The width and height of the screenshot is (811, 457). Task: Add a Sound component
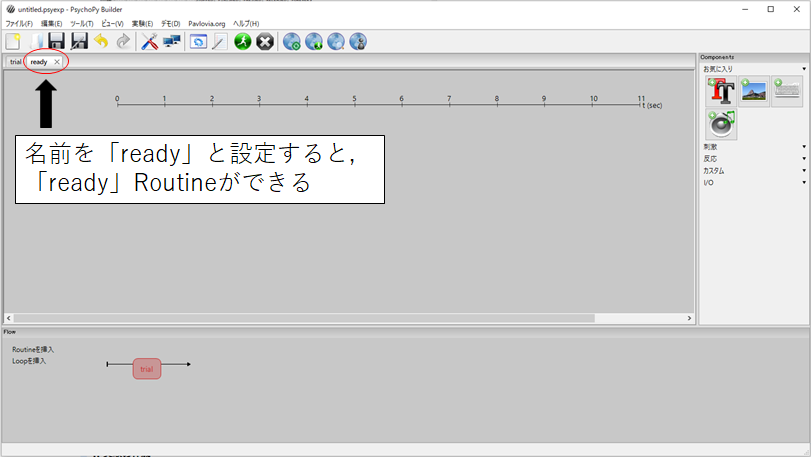point(721,123)
